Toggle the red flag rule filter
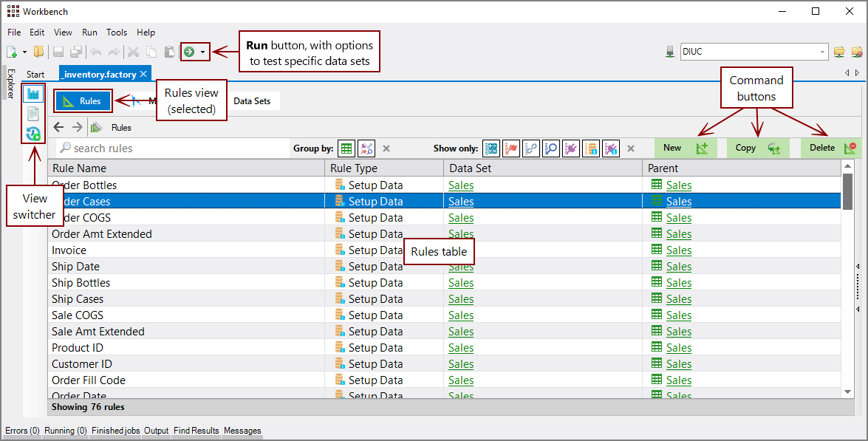The image size is (868, 441). [511, 148]
